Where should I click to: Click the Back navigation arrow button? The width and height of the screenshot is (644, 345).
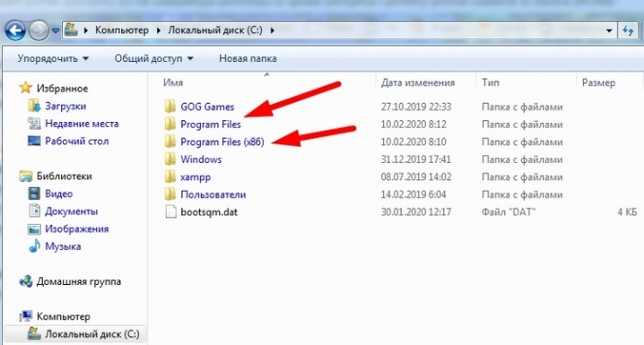[15, 30]
